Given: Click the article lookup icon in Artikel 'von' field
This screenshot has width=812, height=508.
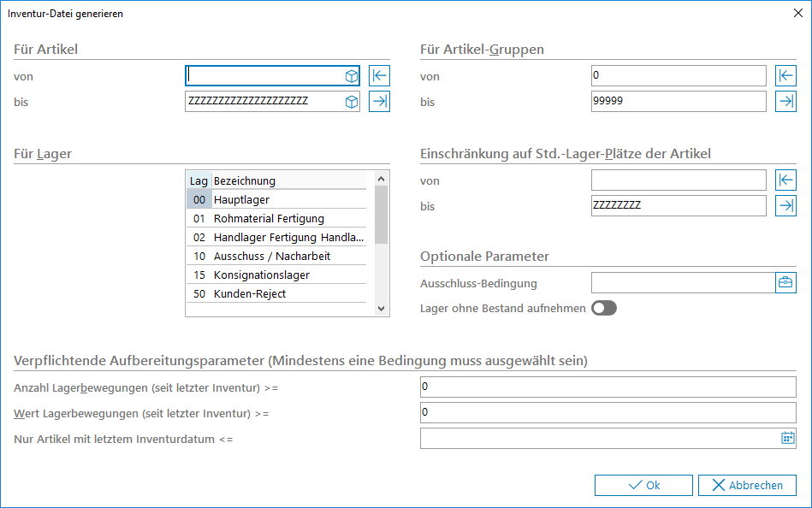Looking at the screenshot, I should pyautogui.click(x=351, y=76).
